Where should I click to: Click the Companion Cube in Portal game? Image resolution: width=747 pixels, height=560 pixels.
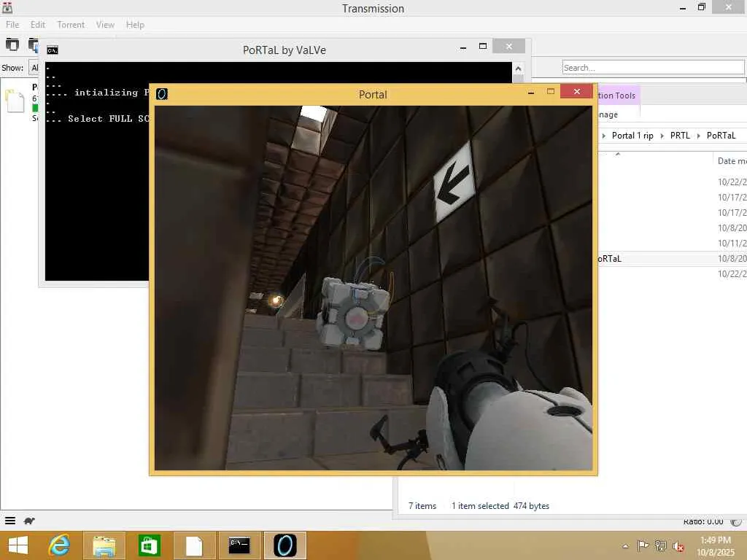352,313
